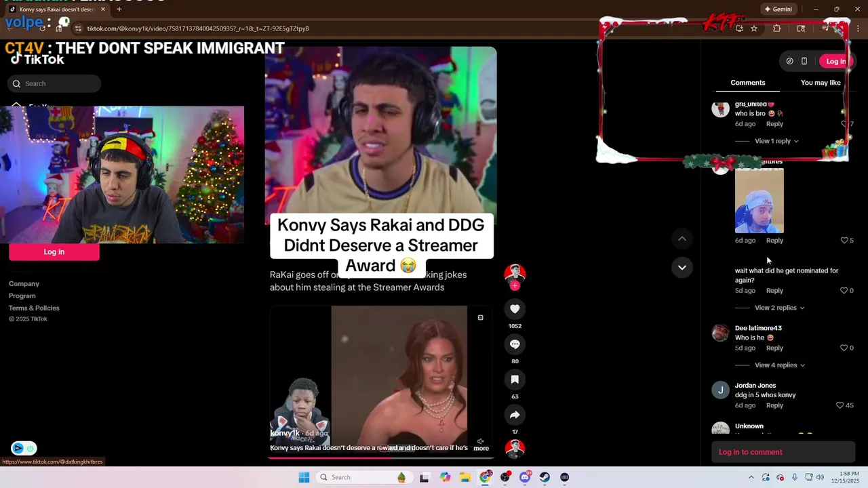Open Copilot from the taskbar

[x=445, y=477]
